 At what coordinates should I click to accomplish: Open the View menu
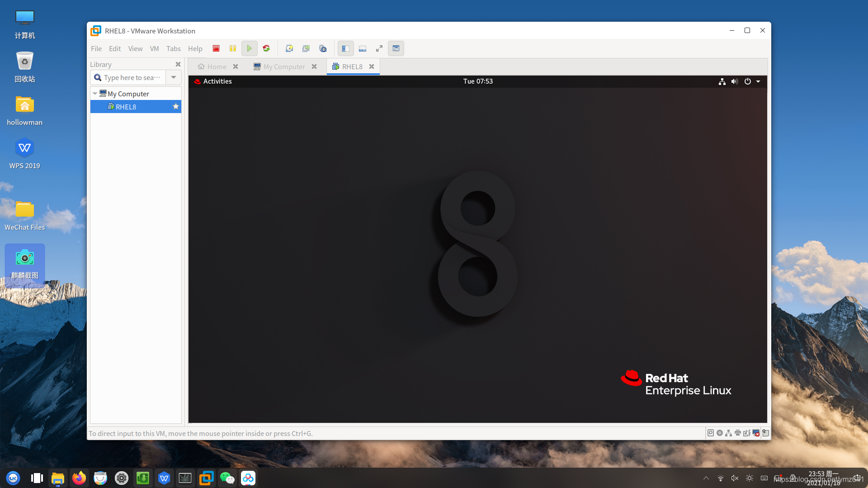[x=135, y=48]
